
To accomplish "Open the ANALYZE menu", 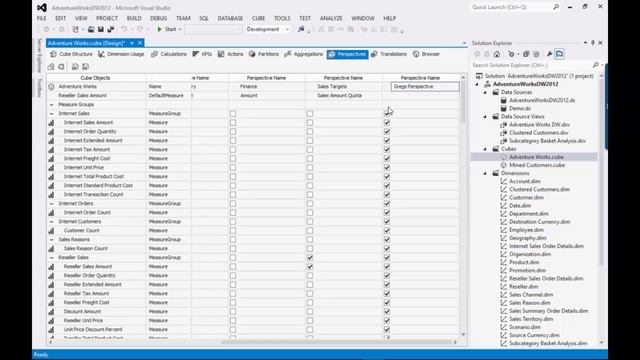I will pyautogui.click(x=331, y=18).
